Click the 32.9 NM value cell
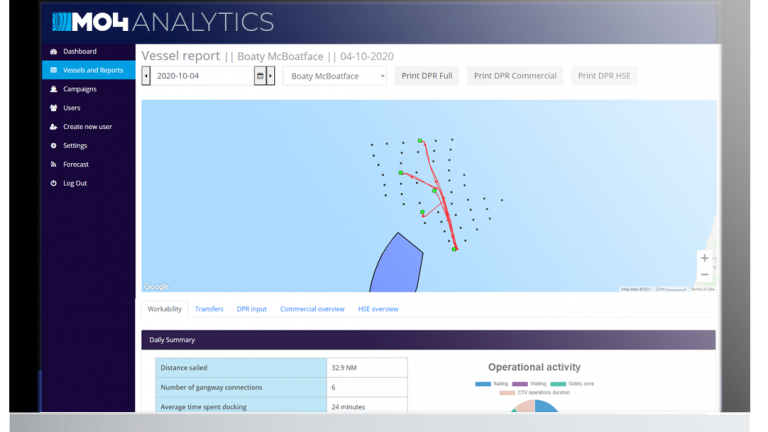 [367, 368]
